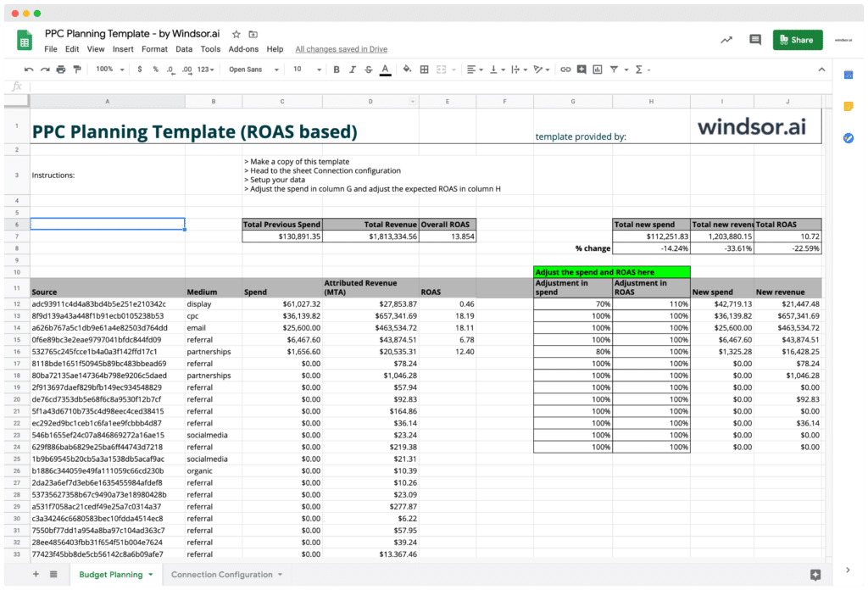Open the all sheets list icon

[53, 575]
